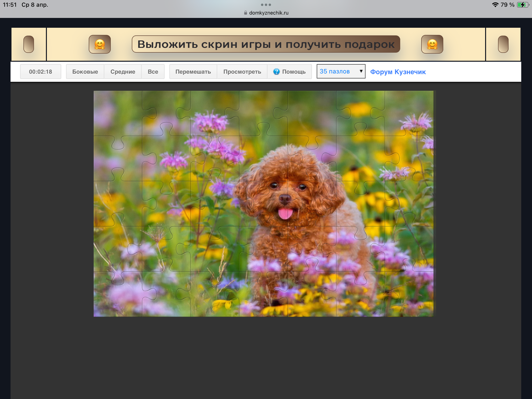The image size is (532, 399).
Task: Click the right hugging-face emoji button
Action: tap(432, 44)
